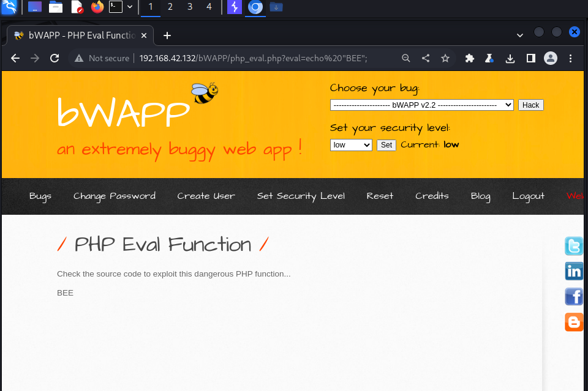Open Chrome Downloads icon
The width and height of the screenshot is (588, 391).
pos(510,58)
